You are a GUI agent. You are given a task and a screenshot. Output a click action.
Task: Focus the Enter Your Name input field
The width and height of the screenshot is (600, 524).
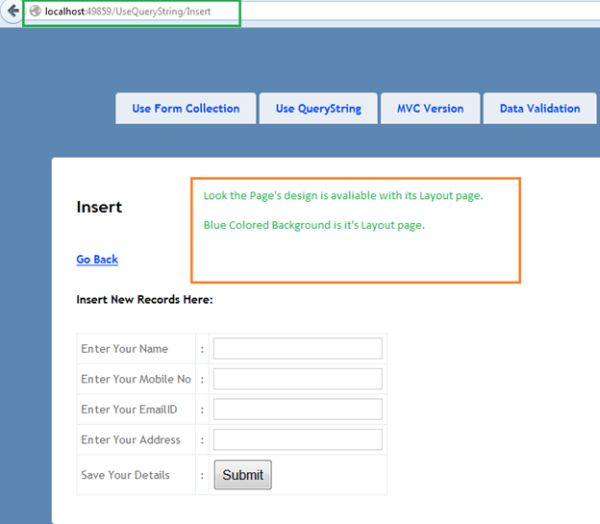coord(298,348)
